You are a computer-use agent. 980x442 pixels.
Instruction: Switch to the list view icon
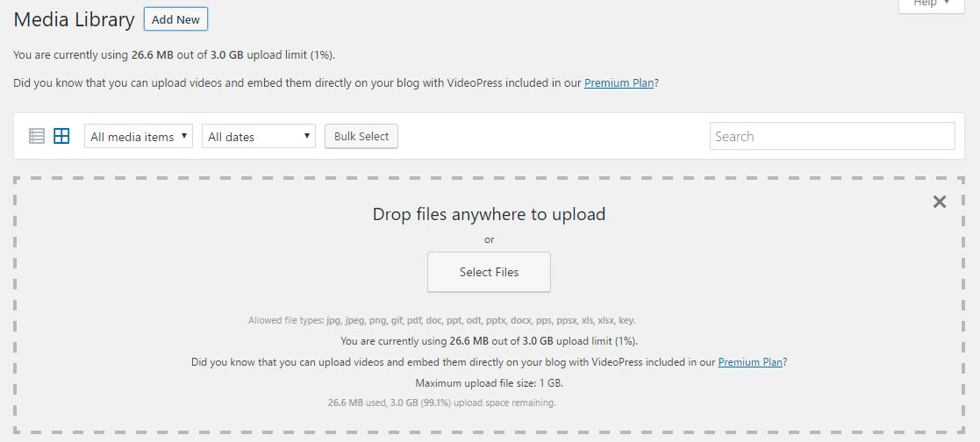click(x=37, y=136)
